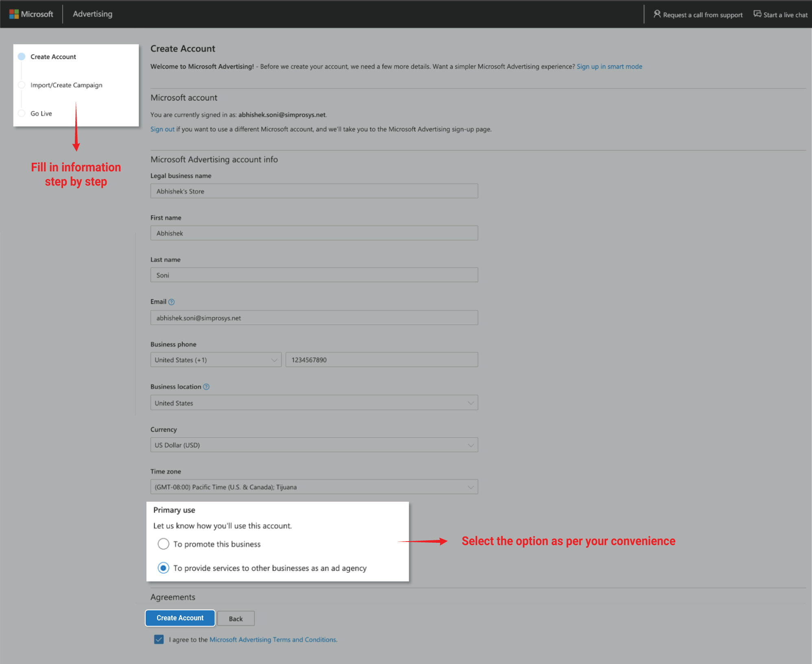Select the ad agency services option
The width and height of the screenshot is (812, 664).
[x=164, y=568]
